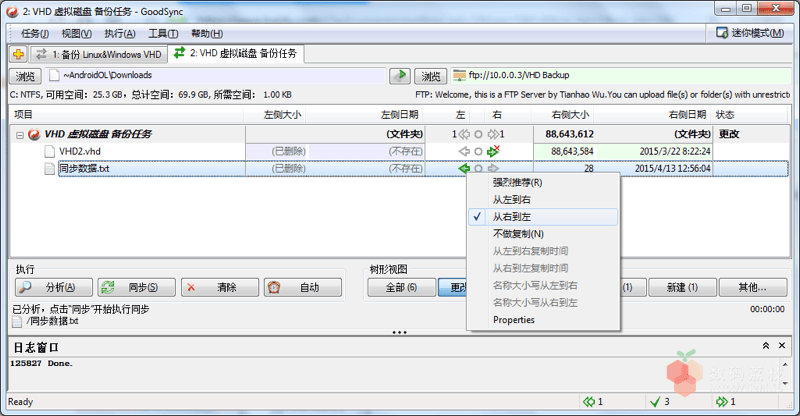Screen dimensions: 800x416
Task: Click the 同步(S) sync button
Action: [136, 287]
